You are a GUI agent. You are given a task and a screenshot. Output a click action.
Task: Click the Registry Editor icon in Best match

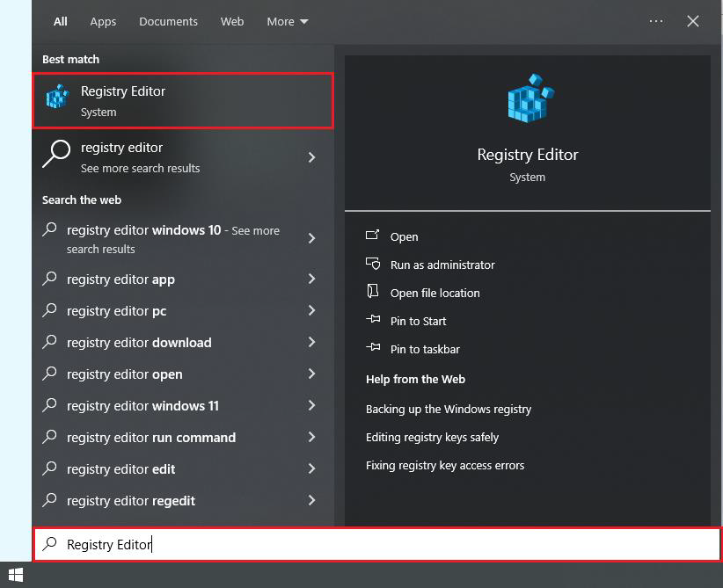58,98
